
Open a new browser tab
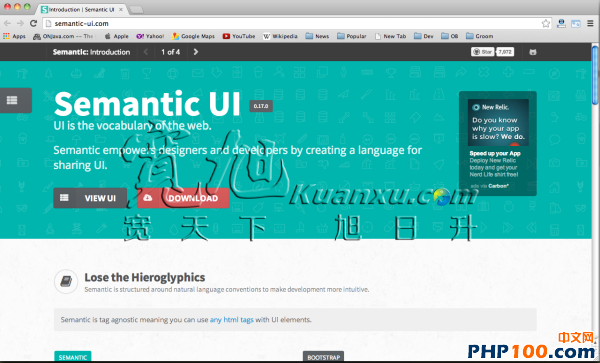click(137, 10)
